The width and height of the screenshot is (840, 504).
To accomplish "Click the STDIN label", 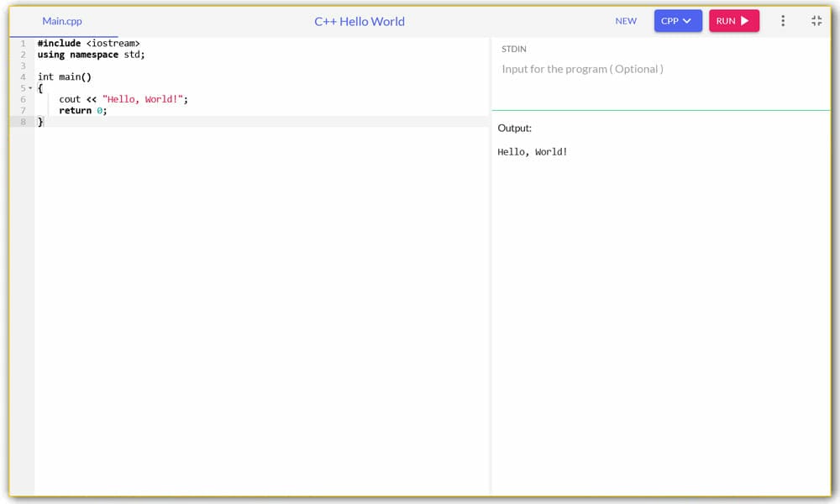I will tap(514, 50).
